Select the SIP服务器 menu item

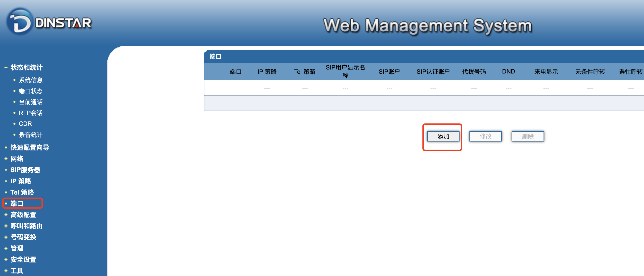[x=25, y=170]
